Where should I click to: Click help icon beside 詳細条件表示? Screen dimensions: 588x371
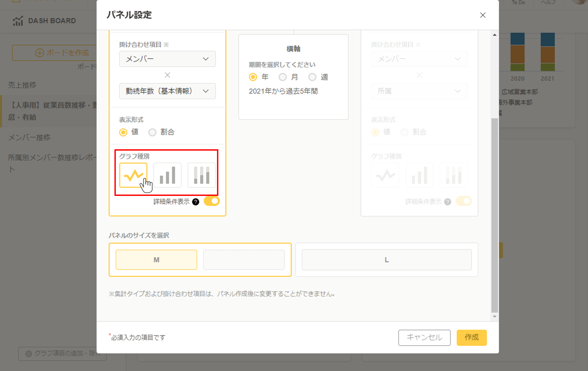196,202
